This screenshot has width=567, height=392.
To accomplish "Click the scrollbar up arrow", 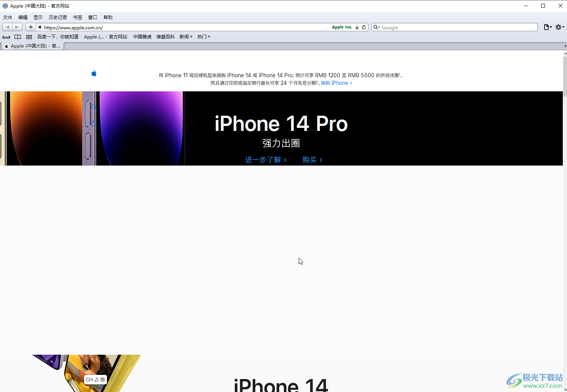I will coord(565,54).
